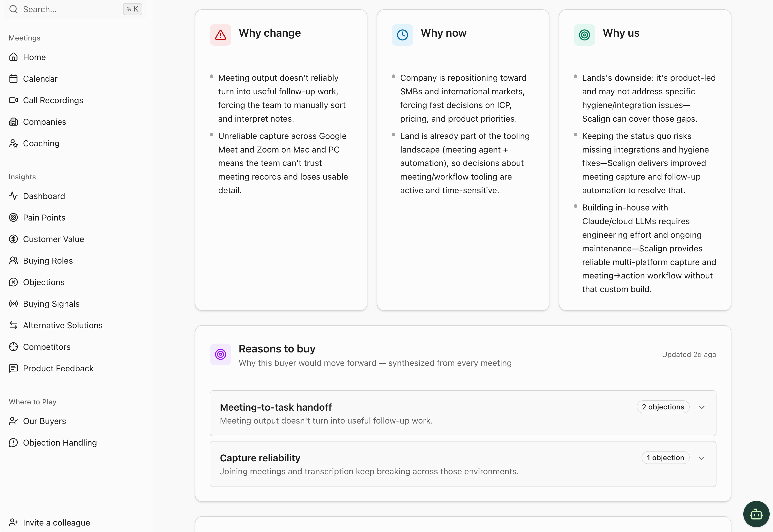Image resolution: width=773 pixels, height=532 pixels.
Task: Click the Alternative Solutions swap-arrows icon
Action: tap(13, 325)
